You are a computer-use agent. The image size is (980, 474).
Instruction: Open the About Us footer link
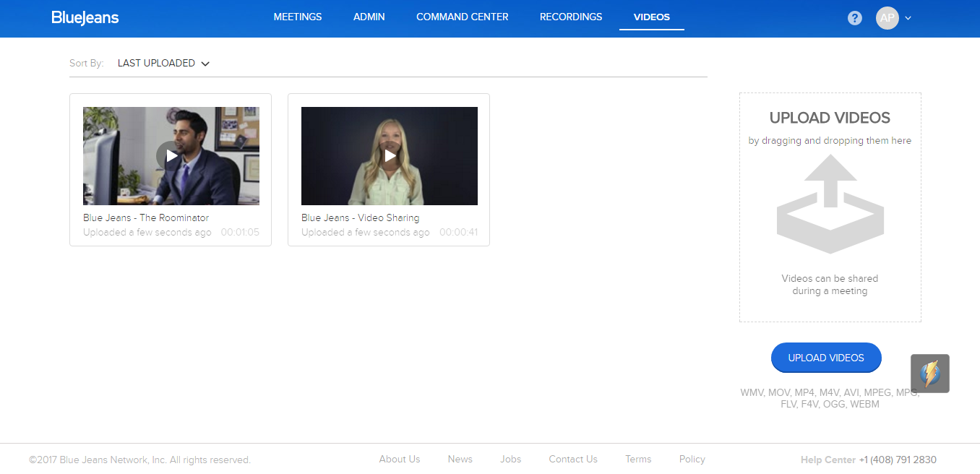tap(399, 459)
